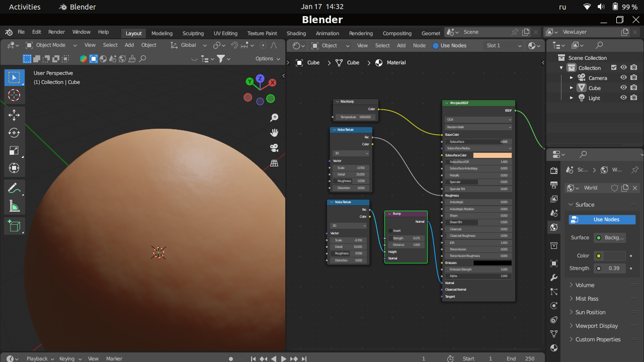This screenshot has width=644, height=362.
Task: Toggle camera view icon in viewport
Action: [x=274, y=148]
